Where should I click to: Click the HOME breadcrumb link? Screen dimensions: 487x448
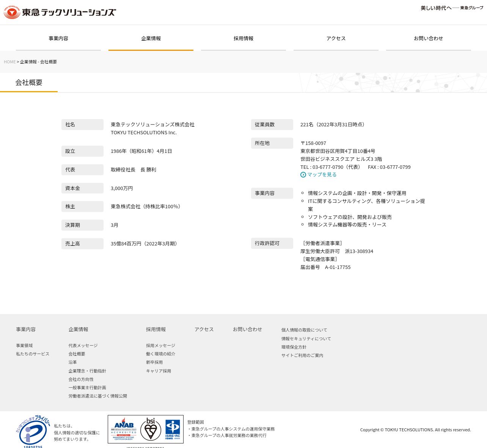(x=10, y=62)
